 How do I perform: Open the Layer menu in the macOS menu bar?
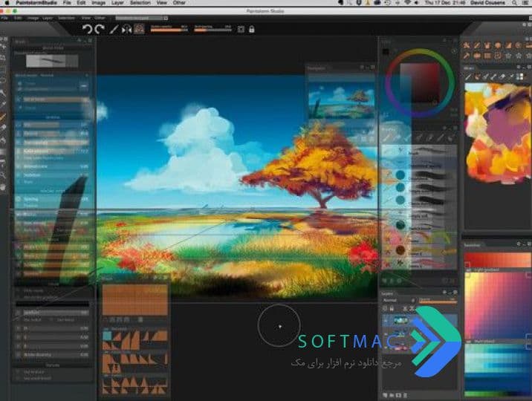coord(117,3)
